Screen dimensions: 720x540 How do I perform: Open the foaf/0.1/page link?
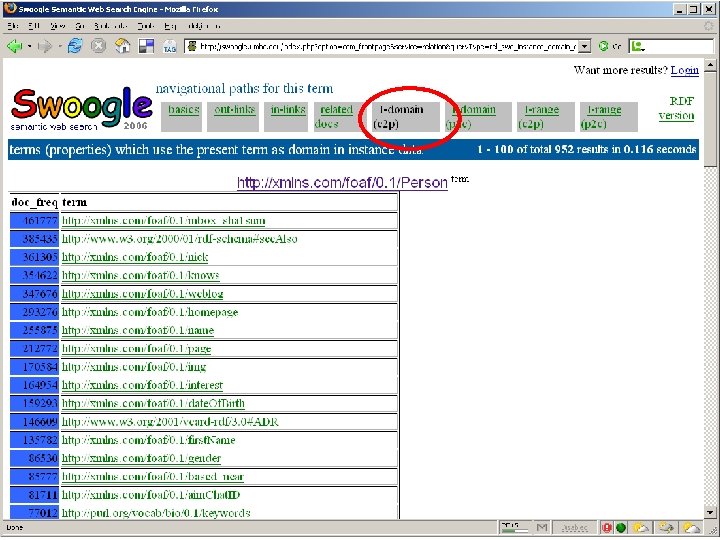click(136, 349)
